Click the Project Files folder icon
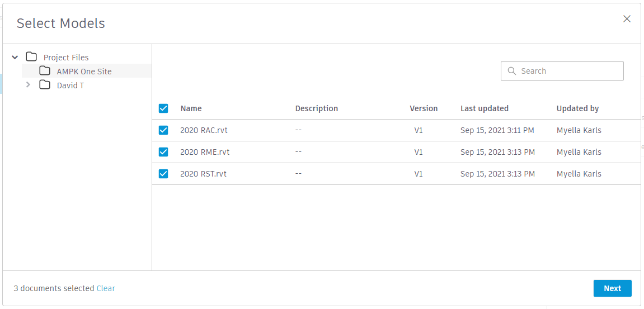Viewport: 644px width, 309px height. [31, 57]
